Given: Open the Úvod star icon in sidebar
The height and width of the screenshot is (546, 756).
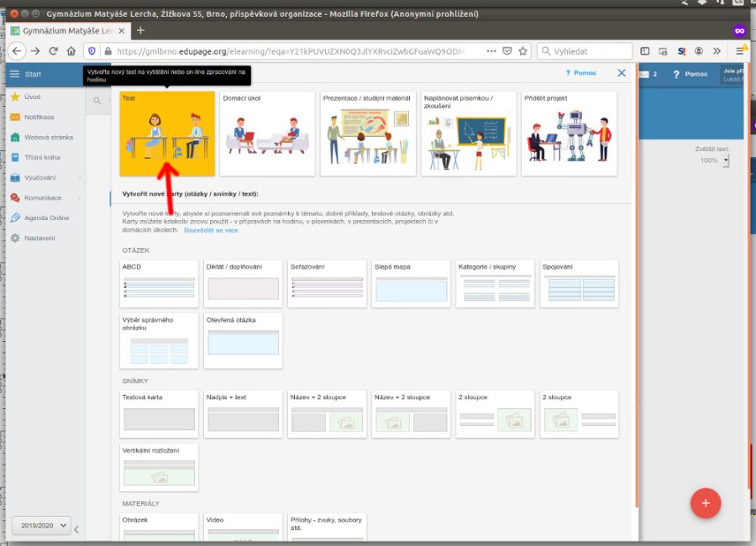Looking at the screenshot, I should (15, 97).
